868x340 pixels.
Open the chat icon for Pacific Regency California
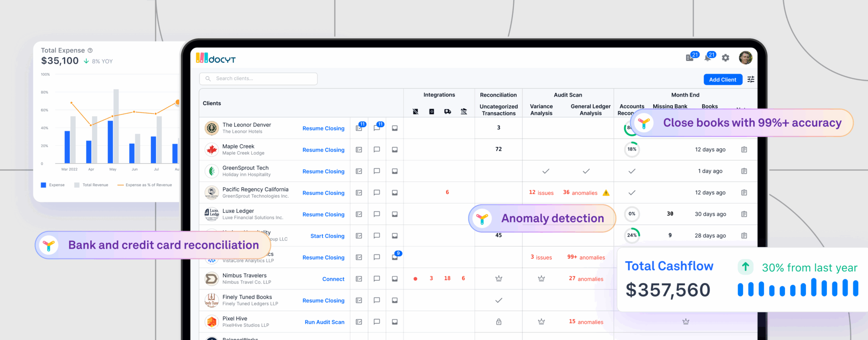click(377, 192)
